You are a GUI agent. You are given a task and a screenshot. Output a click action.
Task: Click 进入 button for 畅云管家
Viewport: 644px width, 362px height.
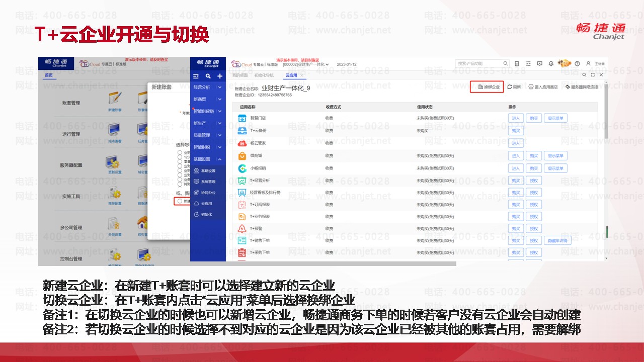pyautogui.click(x=516, y=143)
